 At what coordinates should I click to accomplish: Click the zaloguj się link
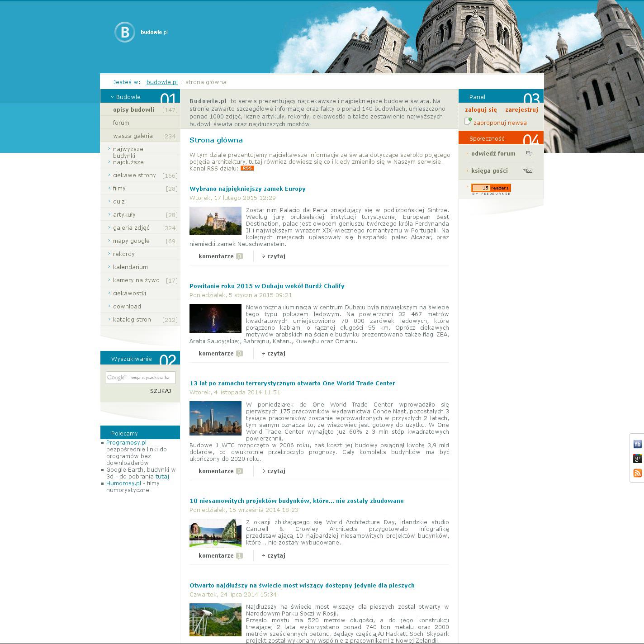click(481, 110)
